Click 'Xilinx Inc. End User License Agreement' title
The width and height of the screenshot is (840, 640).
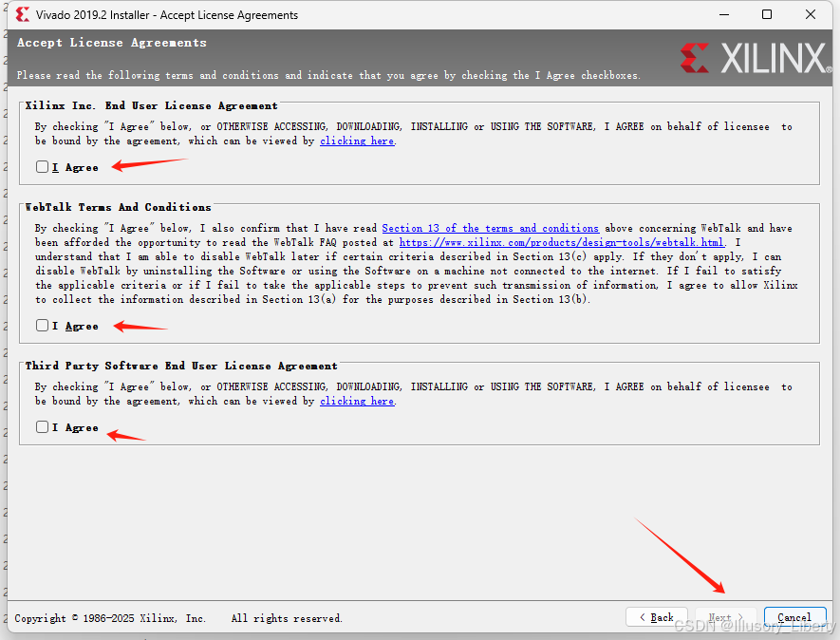pos(152,105)
